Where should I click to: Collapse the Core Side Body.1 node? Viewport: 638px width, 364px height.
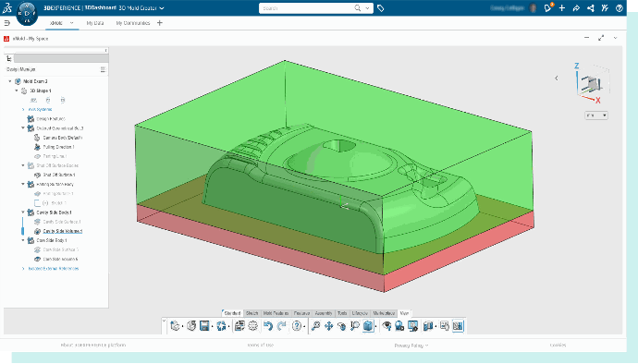coord(23,240)
